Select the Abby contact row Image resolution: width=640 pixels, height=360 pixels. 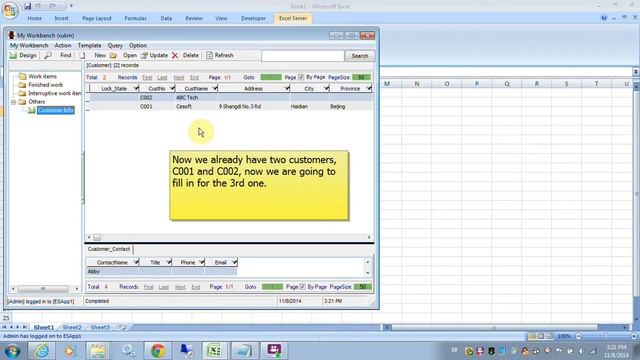162,271
